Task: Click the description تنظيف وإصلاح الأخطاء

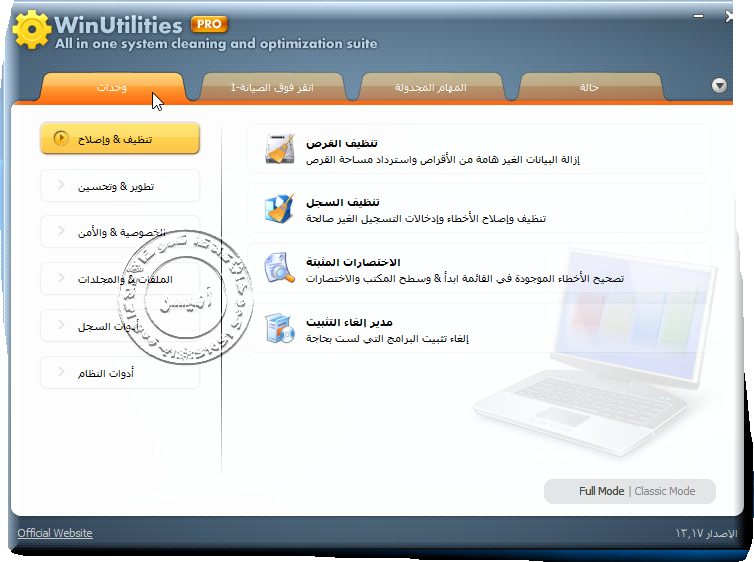Action: click(x=426, y=219)
